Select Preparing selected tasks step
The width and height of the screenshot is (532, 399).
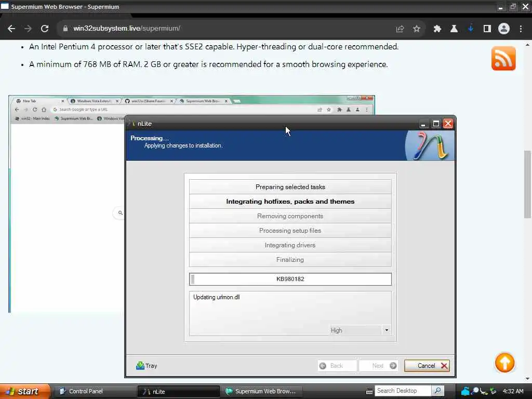(290, 187)
